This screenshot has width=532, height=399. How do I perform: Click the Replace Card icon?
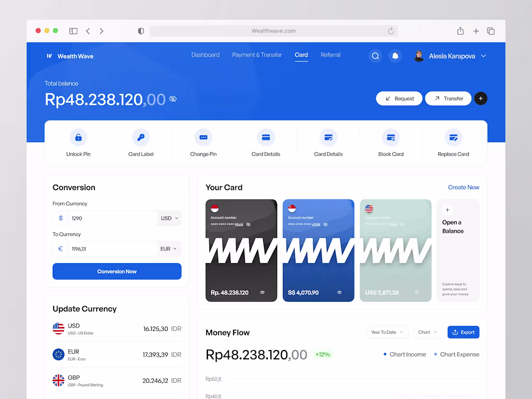(x=453, y=137)
